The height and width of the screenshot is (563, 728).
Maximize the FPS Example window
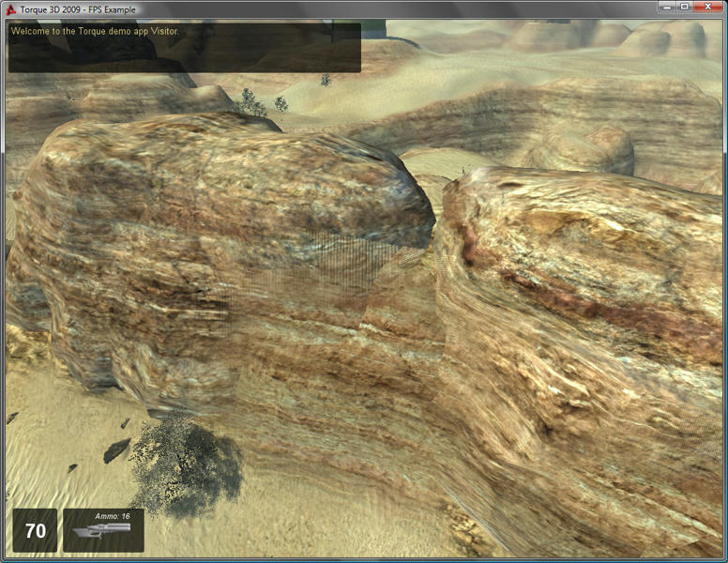pos(684,8)
